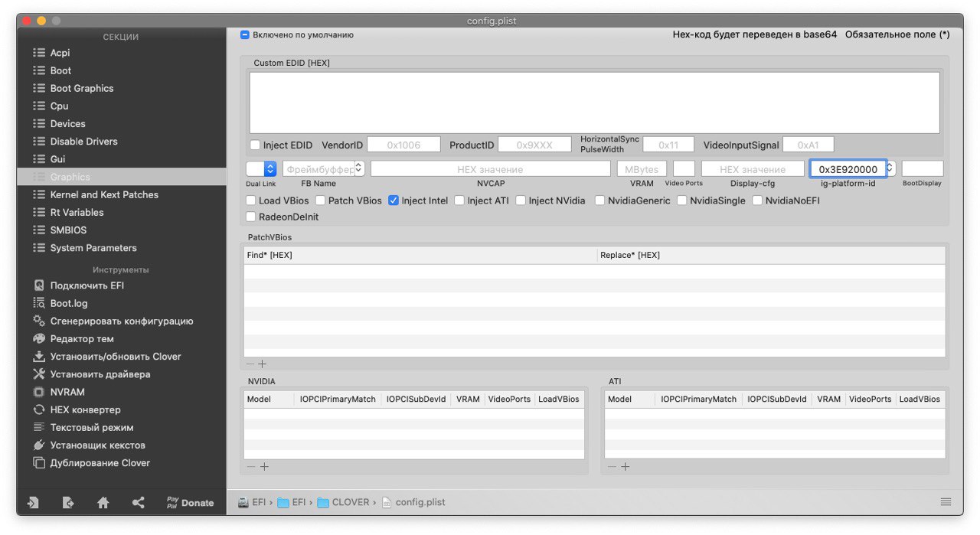Viewport: 980px width, 535px height.
Task: Add an ATI table row with plus
Action: [x=625, y=466]
